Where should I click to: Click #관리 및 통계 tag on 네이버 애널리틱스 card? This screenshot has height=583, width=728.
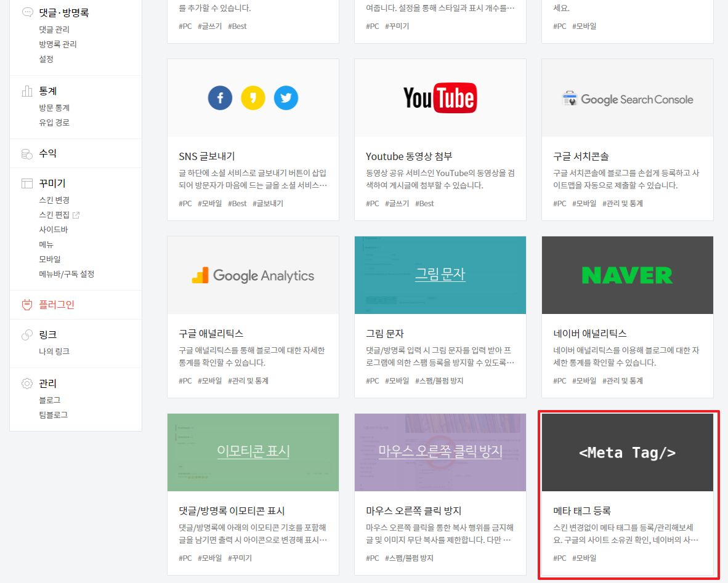click(623, 380)
